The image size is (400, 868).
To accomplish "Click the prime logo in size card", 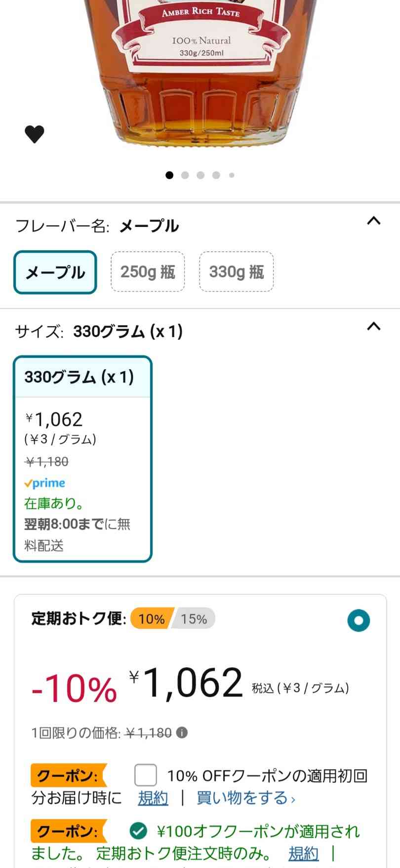I will pos(44,483).
